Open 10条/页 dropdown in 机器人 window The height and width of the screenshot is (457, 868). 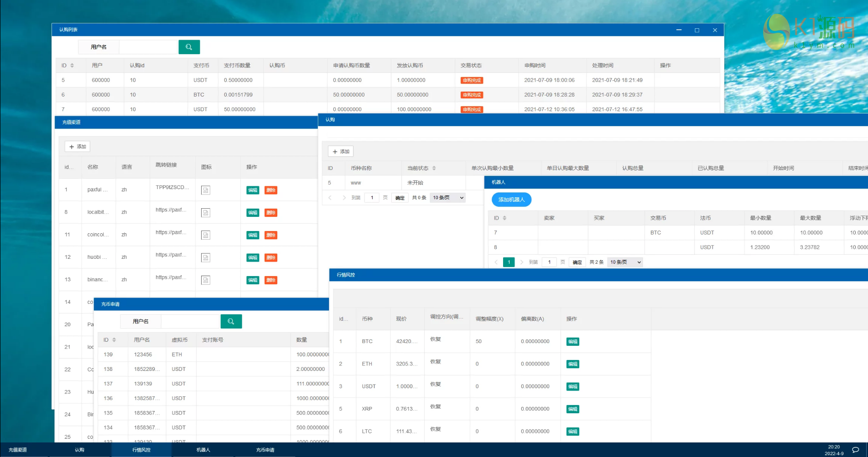[625, 262]
